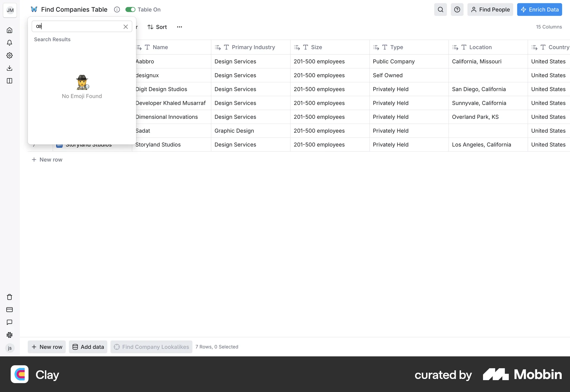Open notifications bell icon

pos(9,43)
